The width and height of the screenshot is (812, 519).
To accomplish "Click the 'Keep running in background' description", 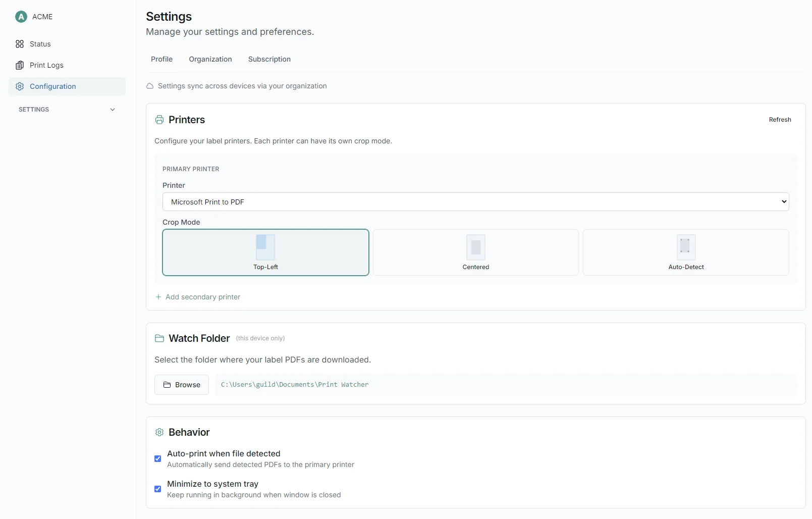I will click(254, 495).
